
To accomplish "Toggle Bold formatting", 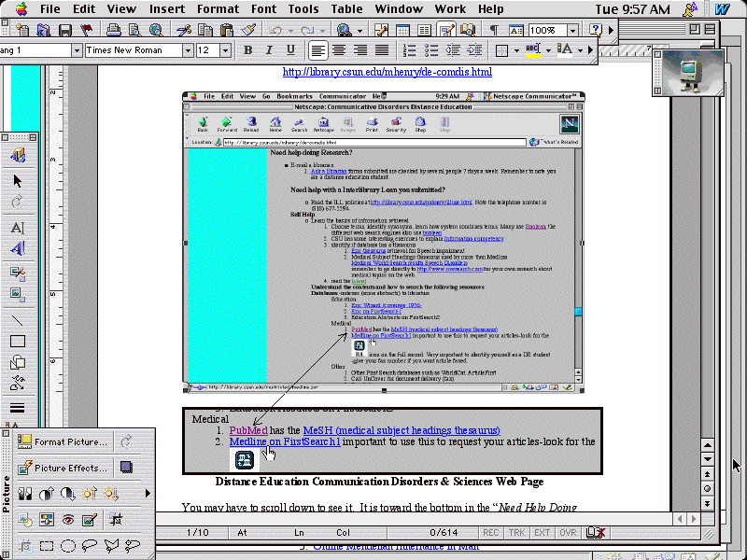I will [x=247, y=50].
